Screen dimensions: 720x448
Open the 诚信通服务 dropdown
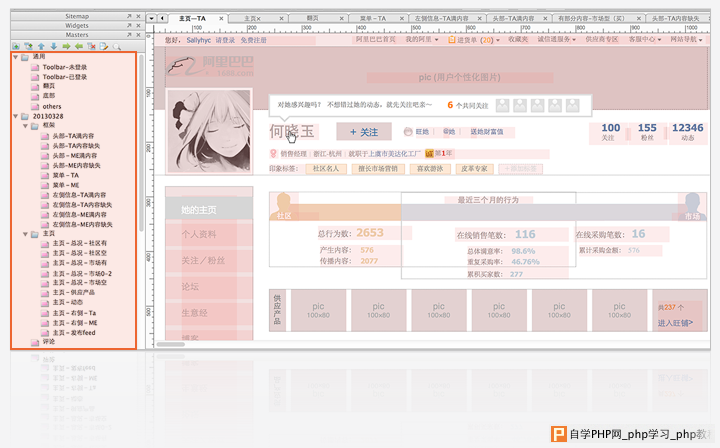click(557, 39)
